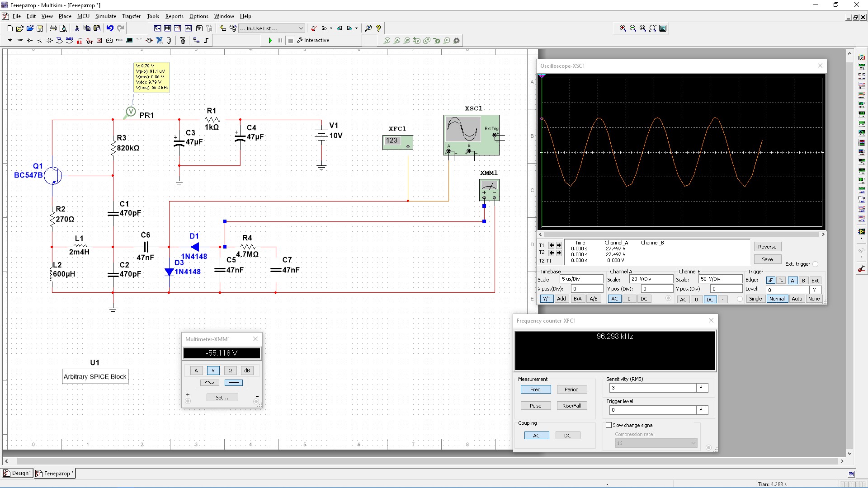Open the Grapher view icon

(189, 28)
